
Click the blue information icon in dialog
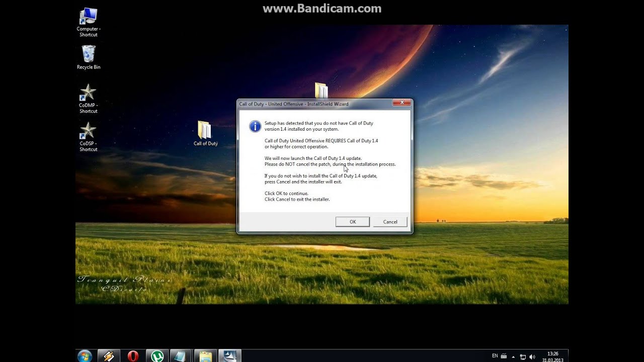point(255,126)
